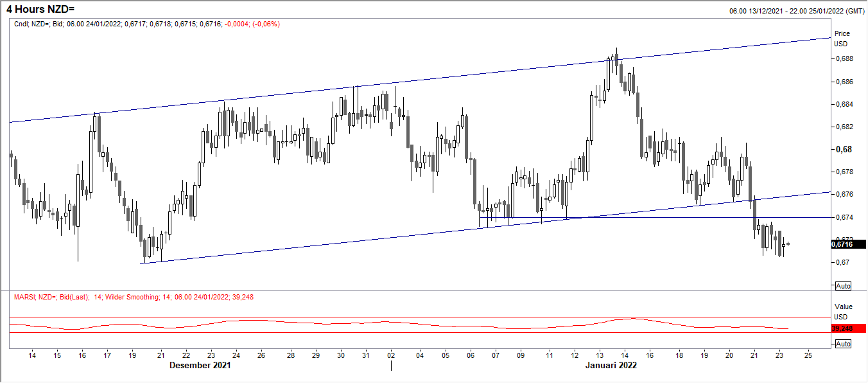Click the GMT date range text at top right
Viewport: 868px width, 383px height.
(x=796, y=11)
